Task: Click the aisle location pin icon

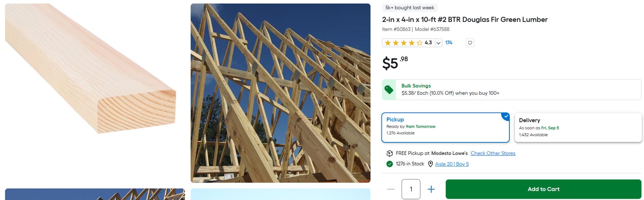Action: click(x=430, y=164)
